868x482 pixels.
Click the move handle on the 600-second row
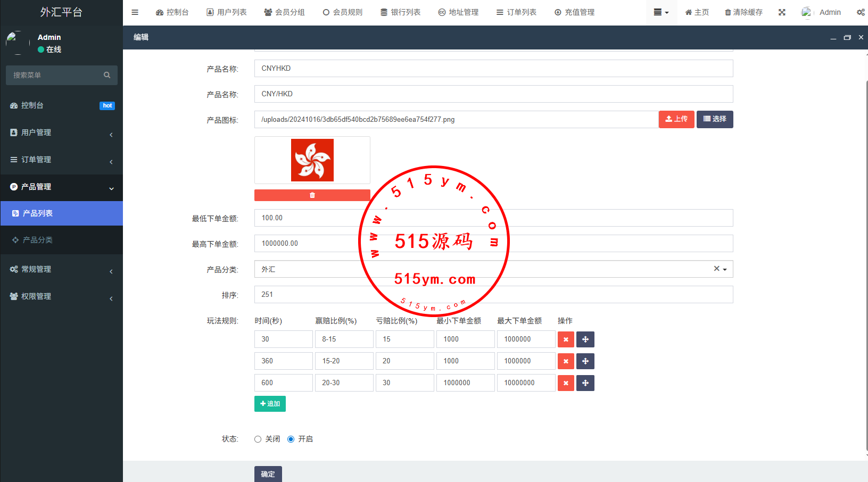point(585,383)
